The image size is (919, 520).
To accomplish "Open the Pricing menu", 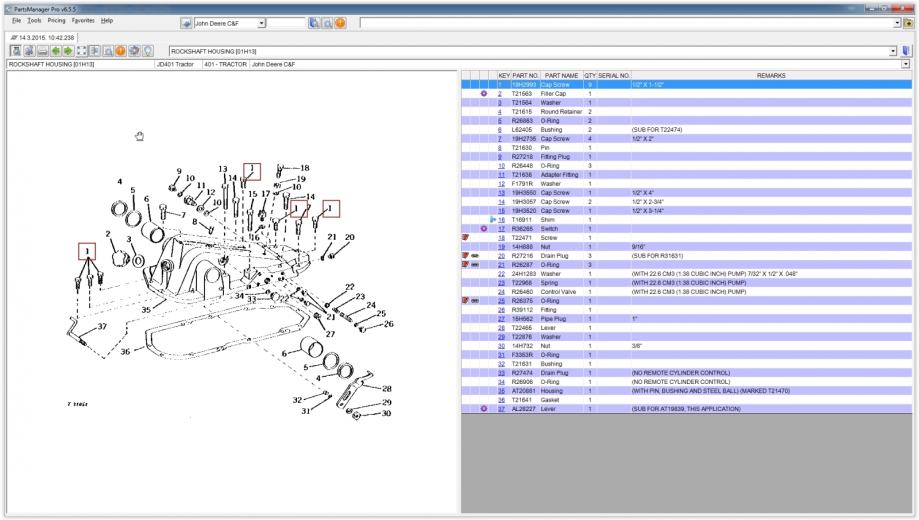I will point(56,20).
